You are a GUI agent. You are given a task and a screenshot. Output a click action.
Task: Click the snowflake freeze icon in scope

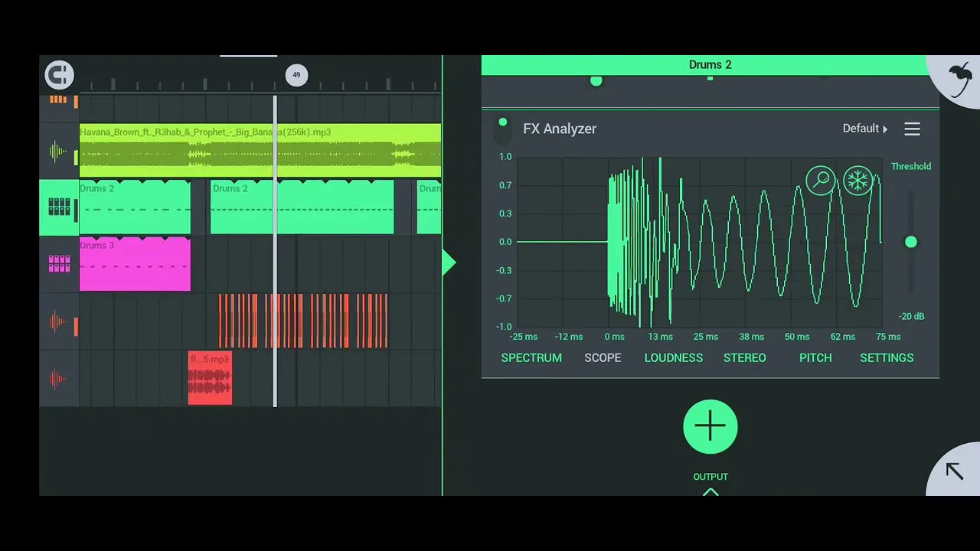point(857,181)
